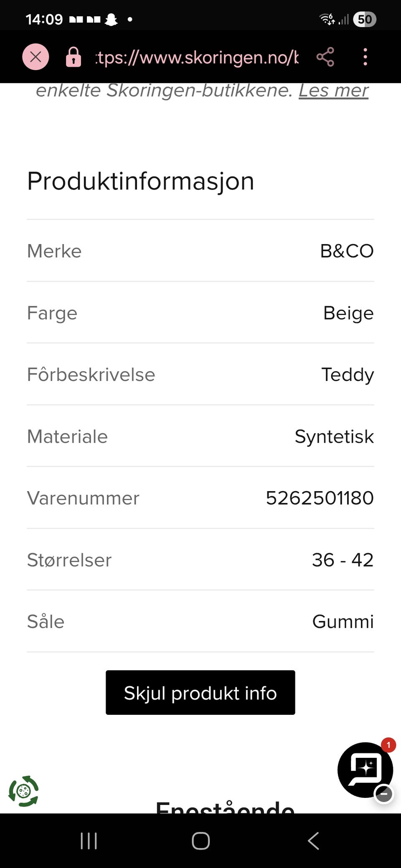This screenshot has height=868, width=401.
Task: Open the chat assistant bubble icon
Action: pyautogui.click(x=365, y=770)
